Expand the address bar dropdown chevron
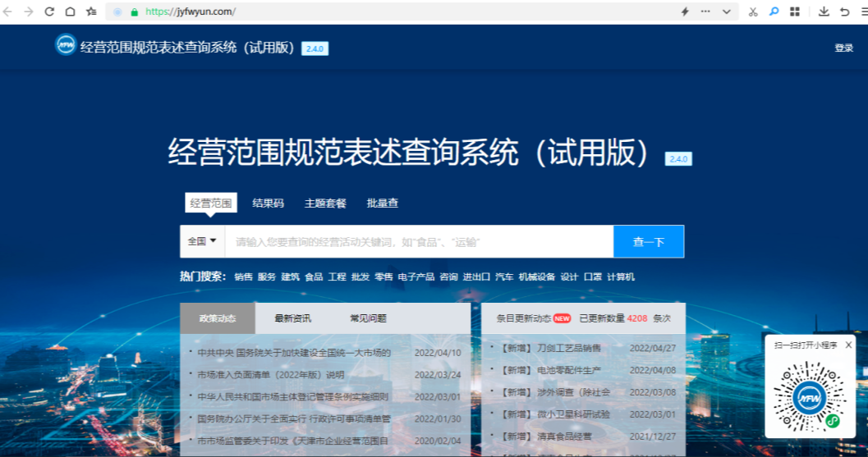Screen dimensions: 868x457 (727, 11)
